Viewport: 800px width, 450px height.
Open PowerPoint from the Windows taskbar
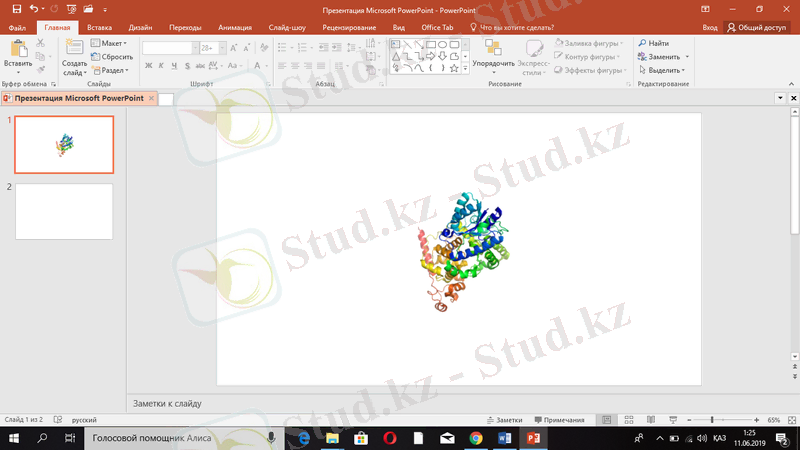click(x=533, y=438)
